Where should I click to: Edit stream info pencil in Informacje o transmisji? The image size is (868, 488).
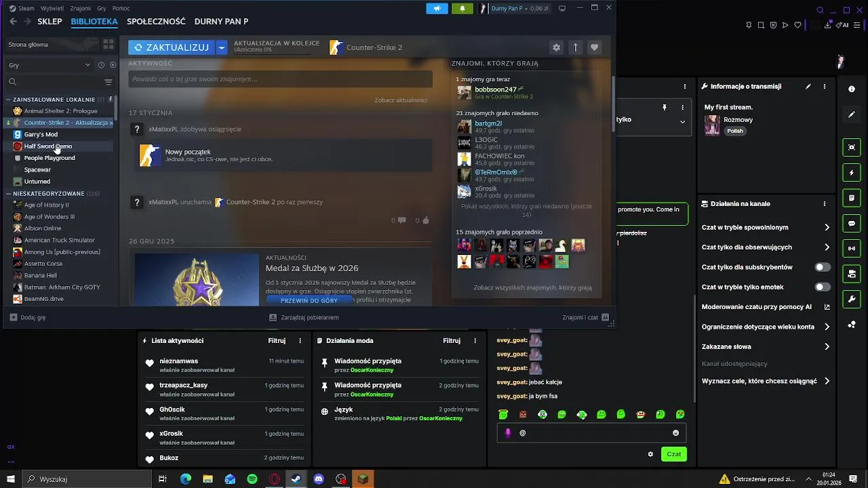click(808, 87)
